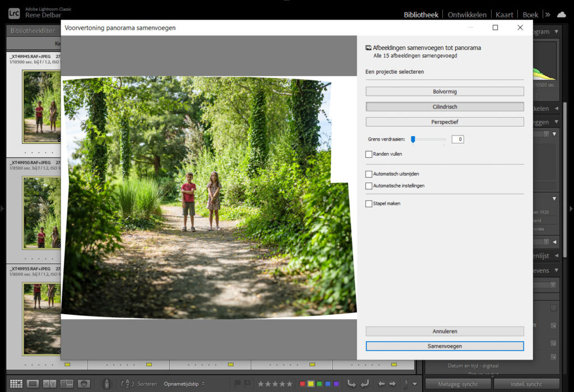This screenshot has height=392, width=574.
Task: Set flag as rejected icon
Action: pos(247,383)
